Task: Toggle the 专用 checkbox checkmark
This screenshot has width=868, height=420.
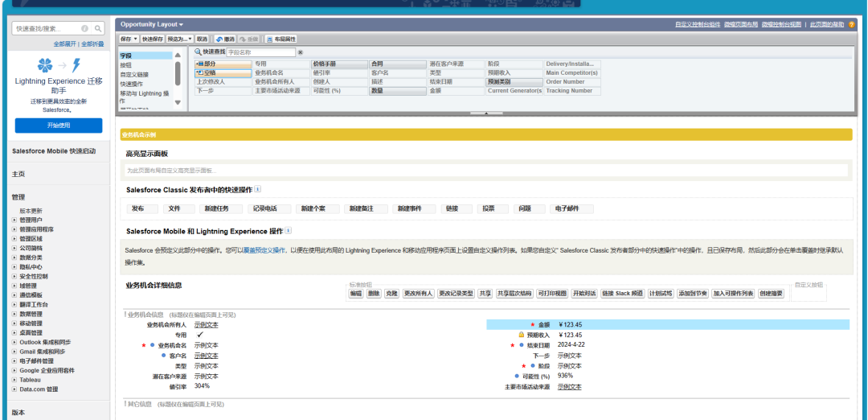Action: 200,335
